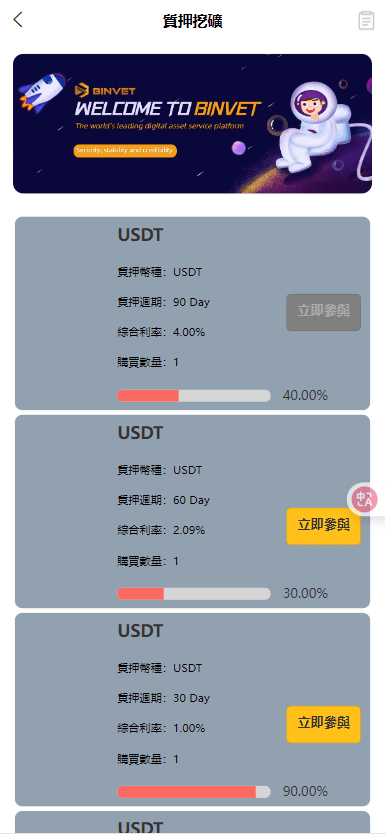Click the 綜合利率 4.00% line

click(x=161, y=332)
